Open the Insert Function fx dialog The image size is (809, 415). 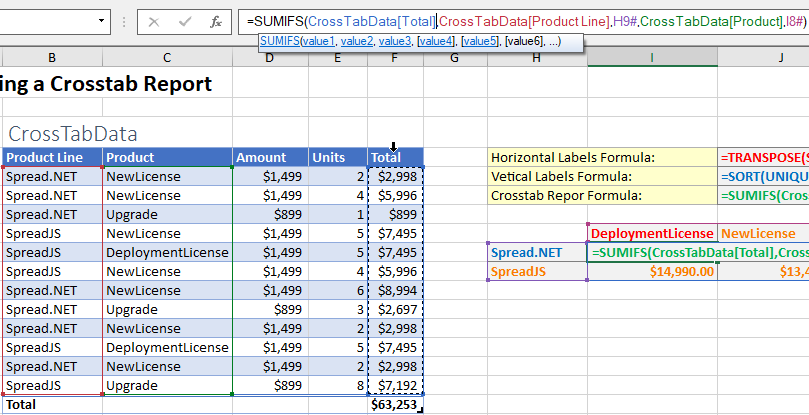click(216, 22)
